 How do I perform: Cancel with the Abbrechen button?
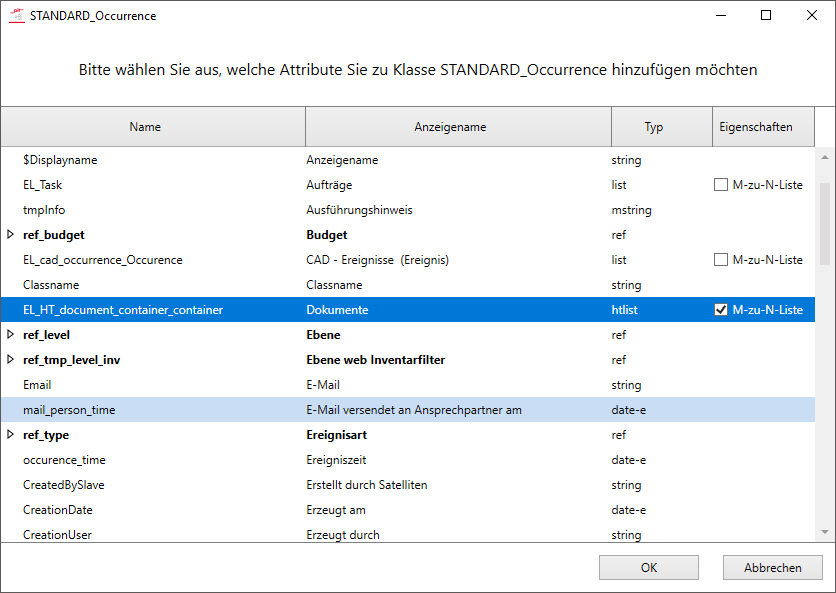tap(772, 568)
